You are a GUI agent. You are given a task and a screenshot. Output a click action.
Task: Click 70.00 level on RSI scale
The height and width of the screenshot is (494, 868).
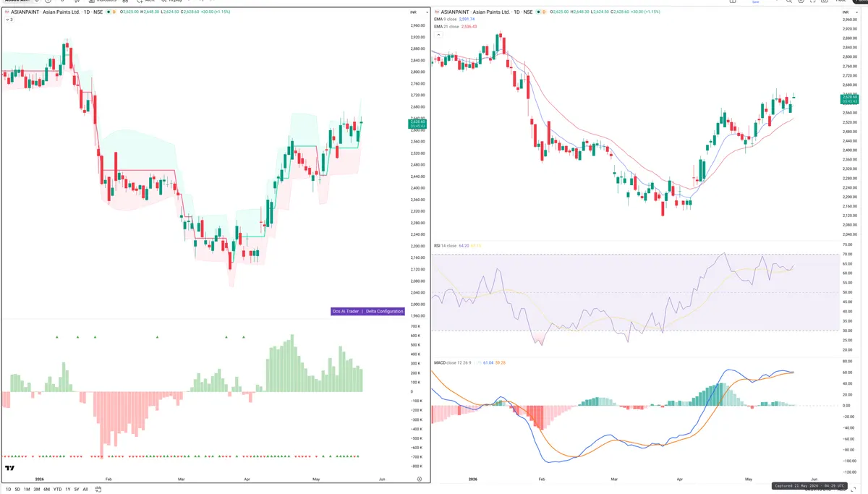tap(847, 255)
